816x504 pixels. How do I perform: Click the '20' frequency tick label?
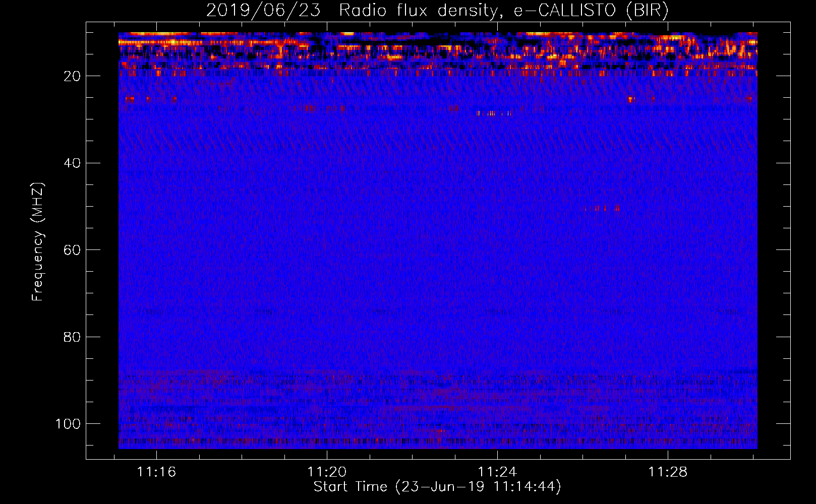pos(72,76)
